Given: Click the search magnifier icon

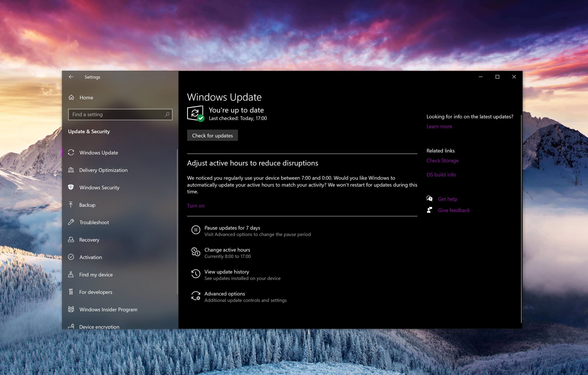Looking at the screenshot, I should [x=167, y=114].
